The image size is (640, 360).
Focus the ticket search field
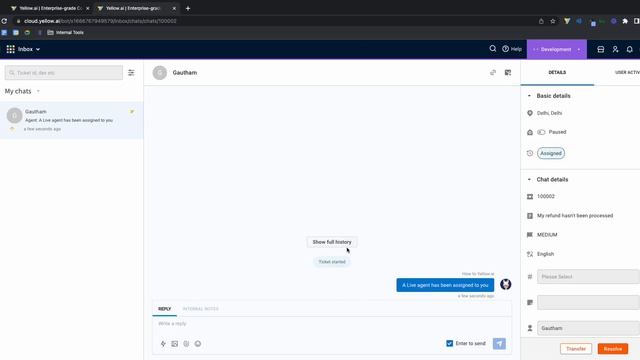(x=64, y=73)
